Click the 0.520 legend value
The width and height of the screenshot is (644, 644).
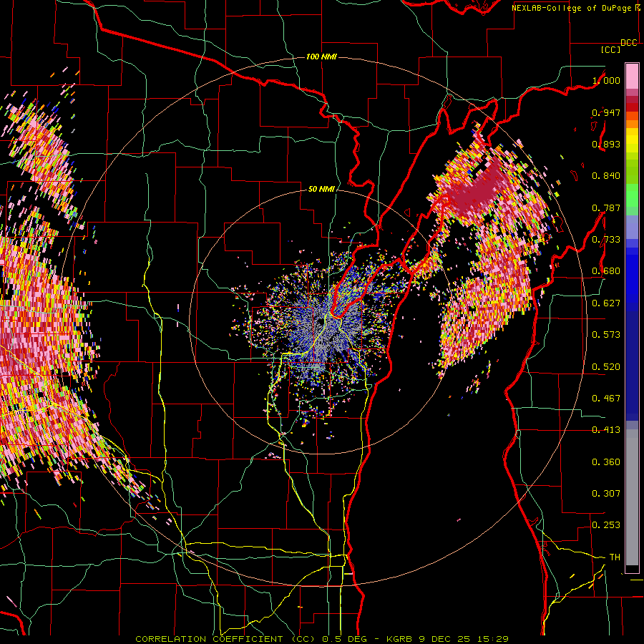(606, 367)
